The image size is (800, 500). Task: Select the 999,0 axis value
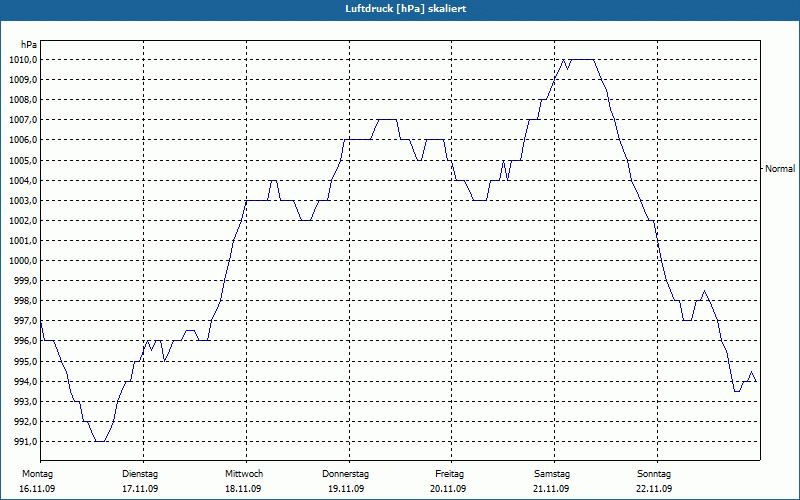coord(24,281)
